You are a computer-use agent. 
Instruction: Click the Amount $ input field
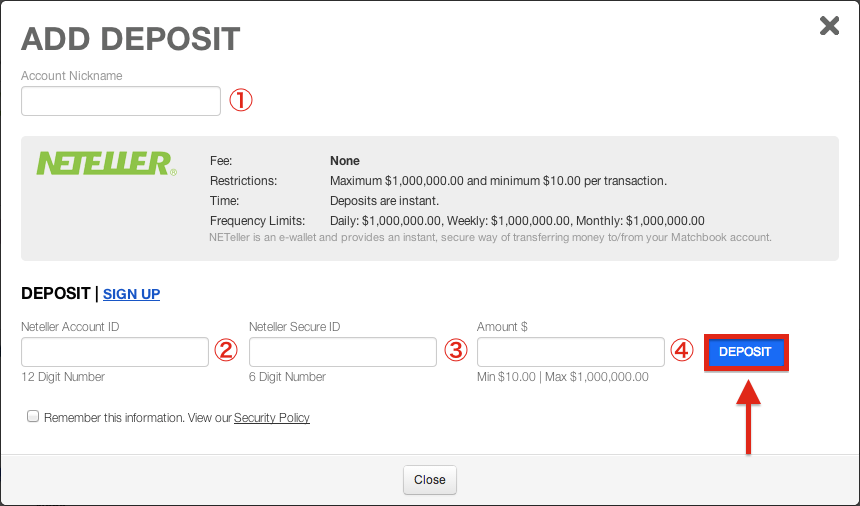[x=570, y=352]
